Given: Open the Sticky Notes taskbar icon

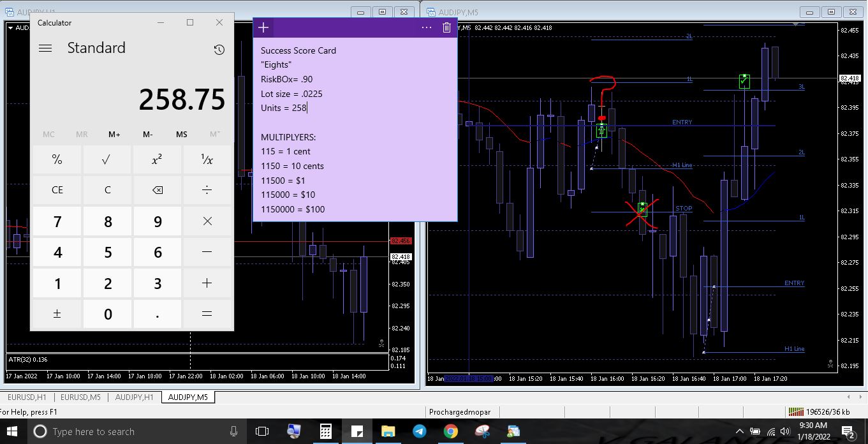Looking at the screenshot, I should 357,432.
